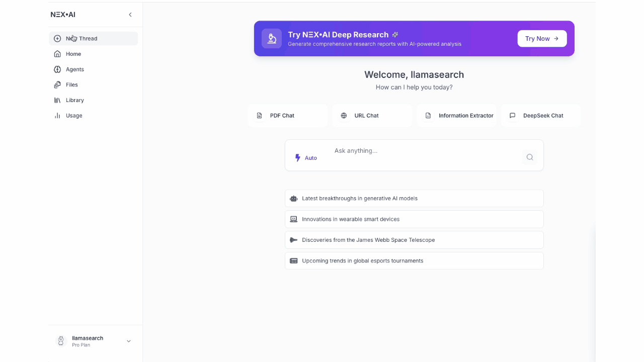The width and height of the screenshot is (644, 362).
Task: Click the Pro Plan label
Action: [x=81, y=345]
